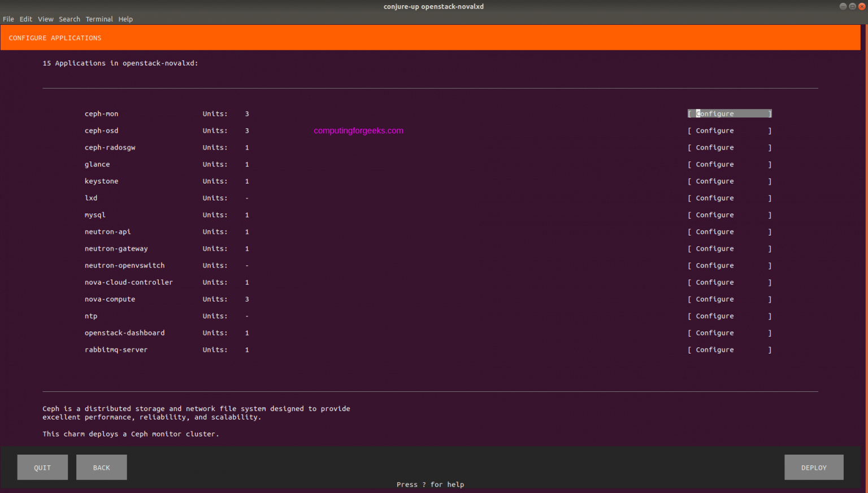The height and width of the screenshot is (493, 868).
Task: Configure the keystone application
Action: pos(729,181)
